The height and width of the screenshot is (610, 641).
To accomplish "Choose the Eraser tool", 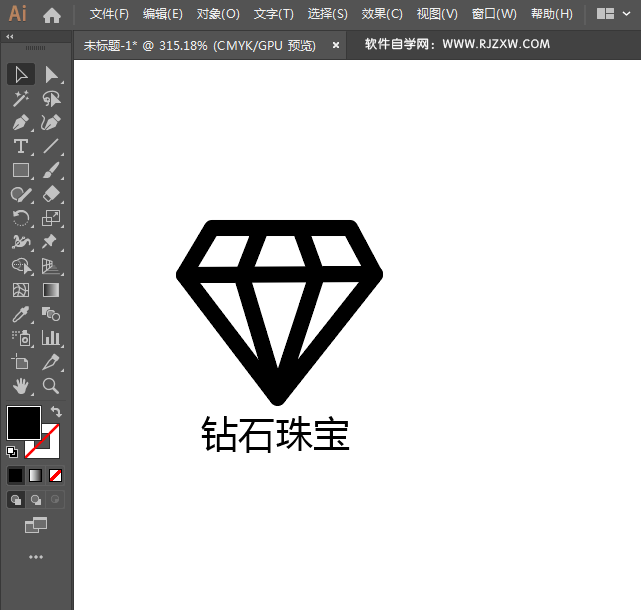I will 52,194.
